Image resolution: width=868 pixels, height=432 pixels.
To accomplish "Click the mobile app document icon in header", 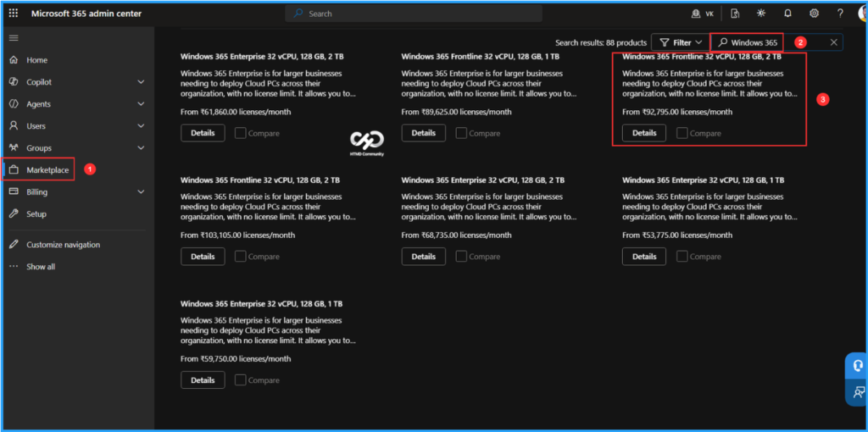I will [x=735, y=14].
